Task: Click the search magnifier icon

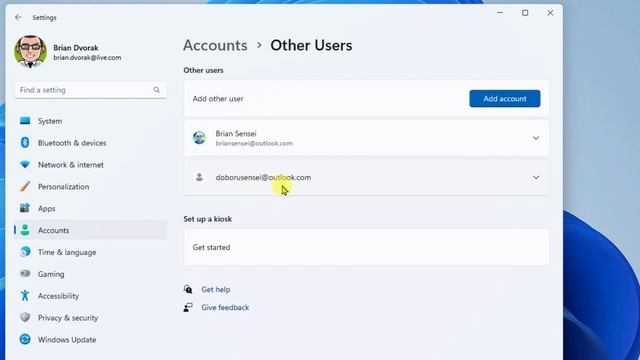Action: [x=156, y=90]
